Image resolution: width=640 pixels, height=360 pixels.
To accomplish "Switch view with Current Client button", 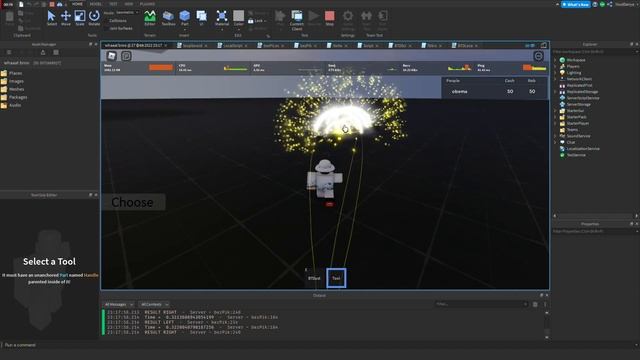I will coord(297,20).
